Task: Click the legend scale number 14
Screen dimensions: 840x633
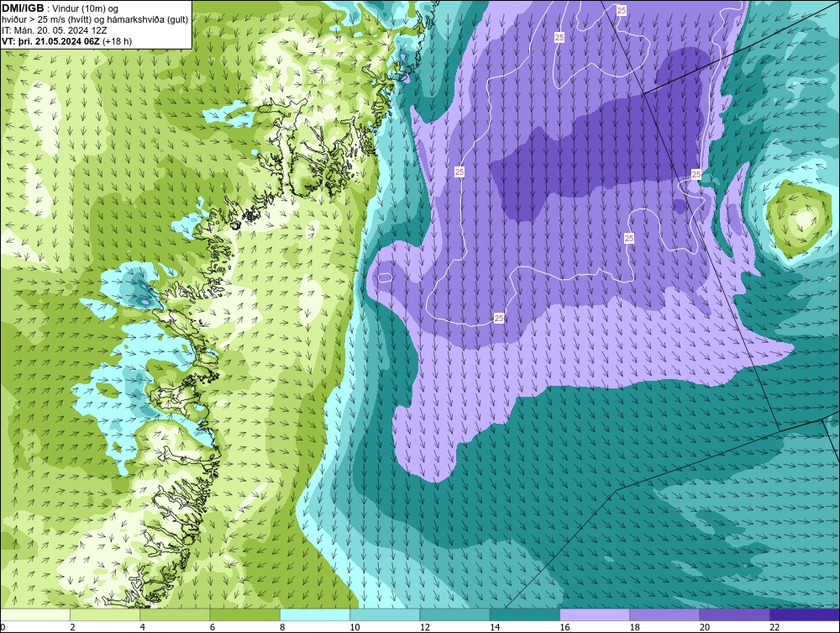Action: [495, 627]
